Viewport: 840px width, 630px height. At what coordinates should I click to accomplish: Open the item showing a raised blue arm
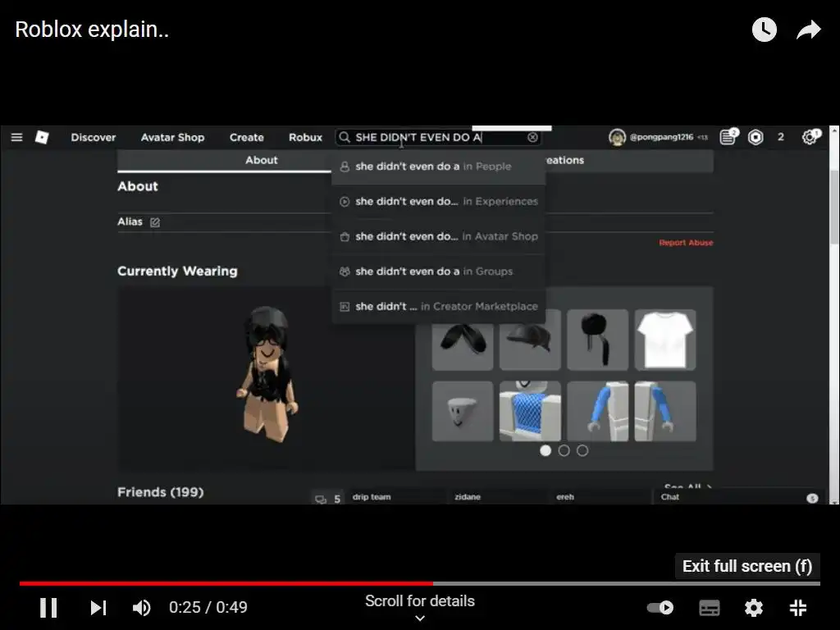(x=597, y=412)
